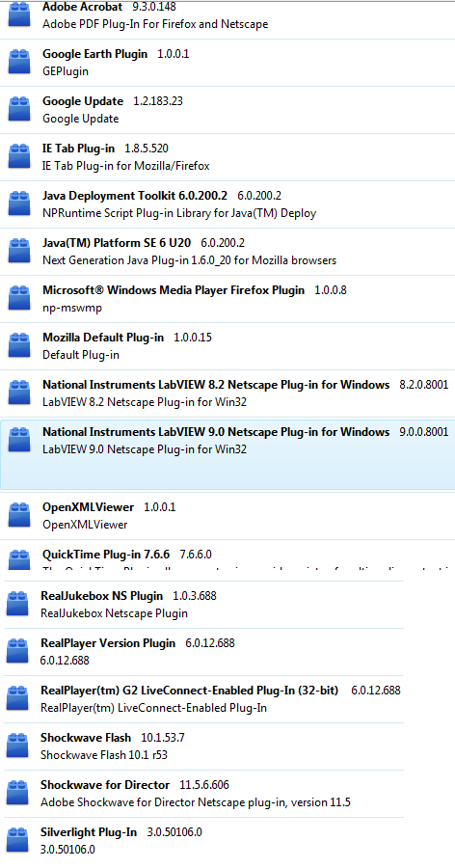Click version number 1.0.0.8
The width and height of the screenshot is (455, 868).
pos(331,290)
